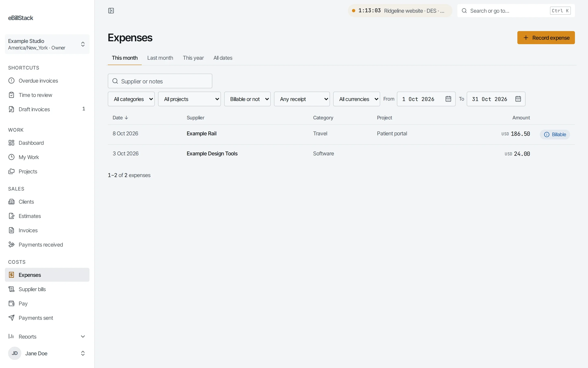
Task: Click the Billable badge on Example Rail
Action: (555, 135)
